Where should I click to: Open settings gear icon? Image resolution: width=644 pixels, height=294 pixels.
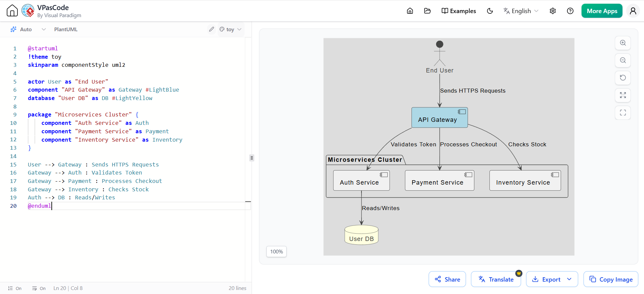553,11
